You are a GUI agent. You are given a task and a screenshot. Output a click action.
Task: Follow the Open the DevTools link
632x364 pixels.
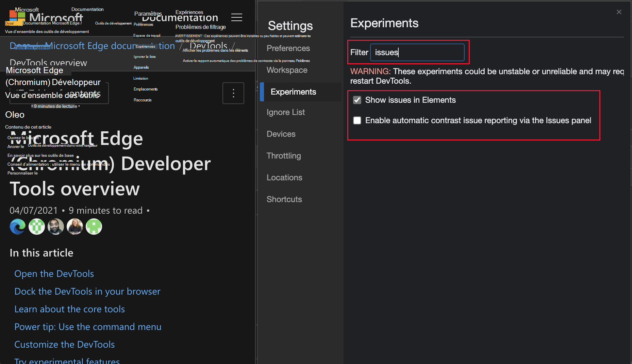pyautogui.click(x=54, y=274)
